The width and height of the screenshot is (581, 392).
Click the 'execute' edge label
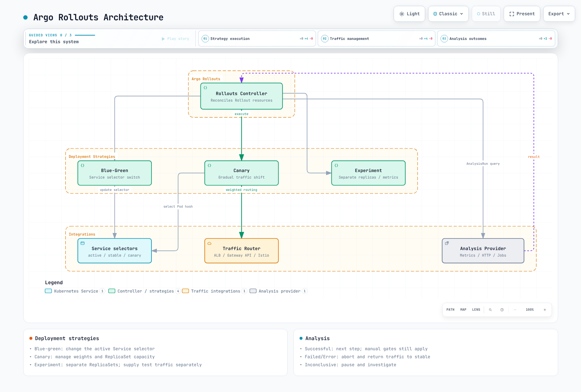(x=241, y=114)
